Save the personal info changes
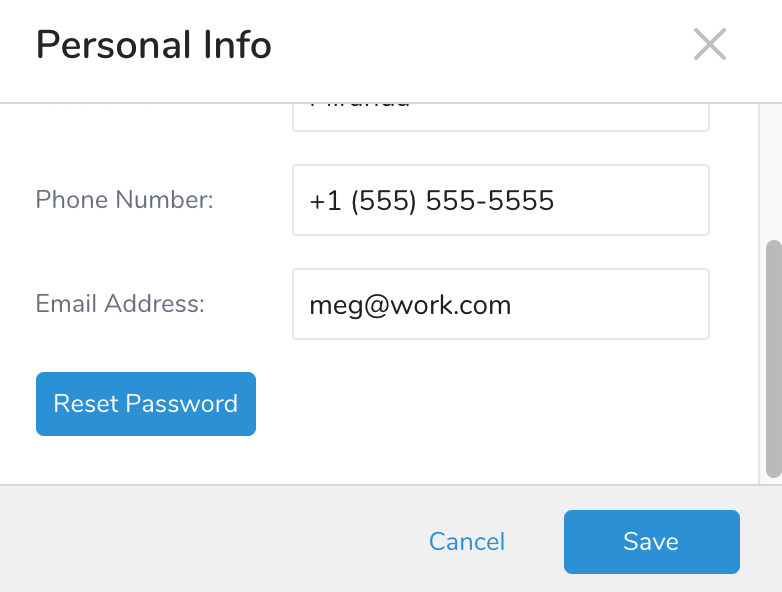 [651, 542]
